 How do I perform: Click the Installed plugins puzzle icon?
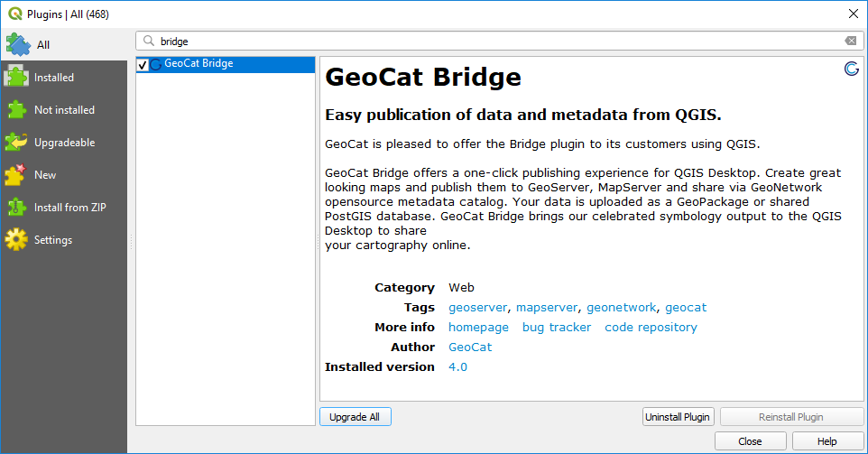[x=16, y=77]
